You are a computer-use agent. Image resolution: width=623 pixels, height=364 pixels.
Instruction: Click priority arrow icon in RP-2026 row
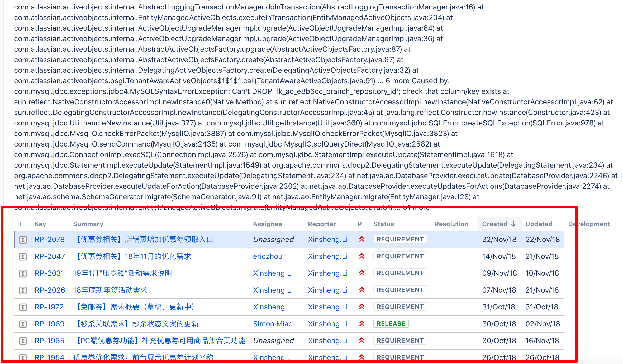[362, 290]
